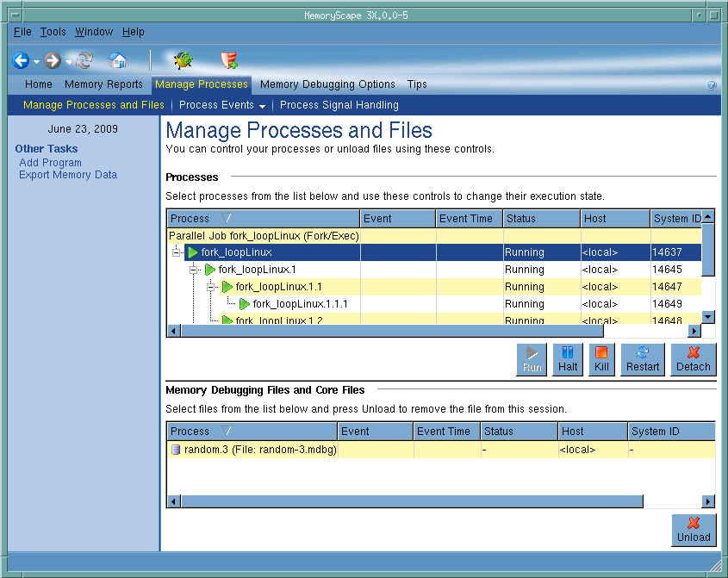Open the help icon on tab bar
The image size is (728, 578).
coord(712,85)
